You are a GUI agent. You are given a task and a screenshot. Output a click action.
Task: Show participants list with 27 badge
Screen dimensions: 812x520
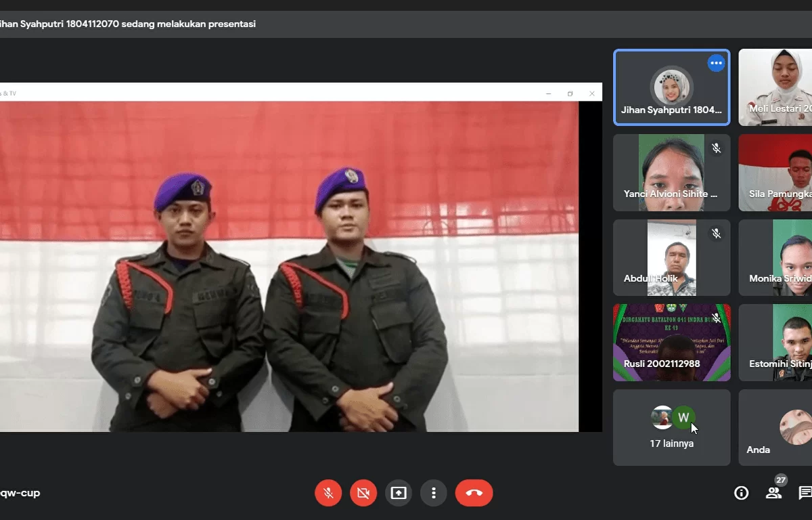point(775,490)
